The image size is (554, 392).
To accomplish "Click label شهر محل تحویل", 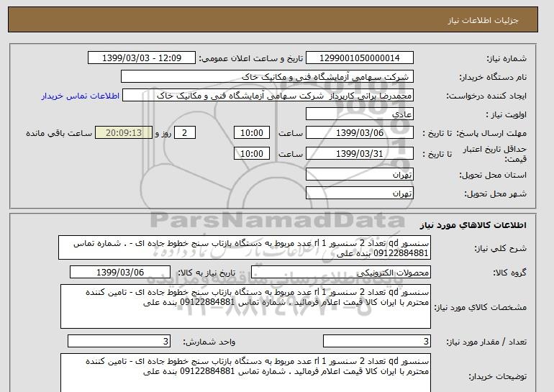I will (495, 193).
